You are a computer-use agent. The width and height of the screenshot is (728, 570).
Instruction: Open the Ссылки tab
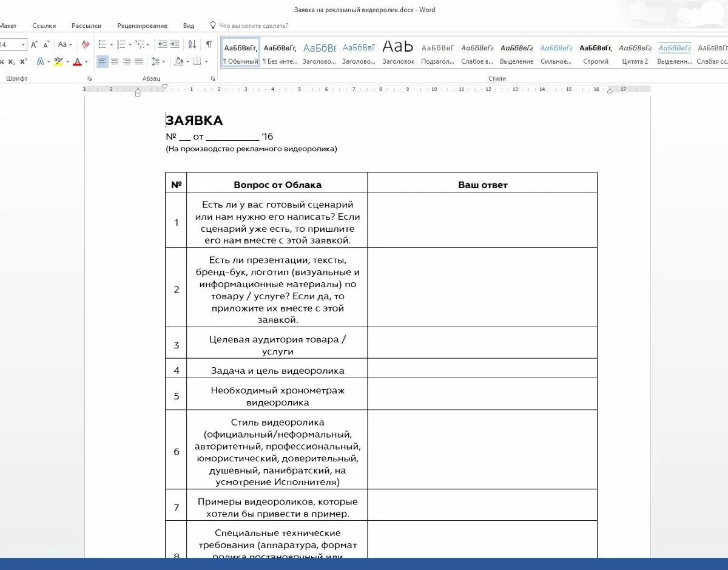tap(44, 25)
